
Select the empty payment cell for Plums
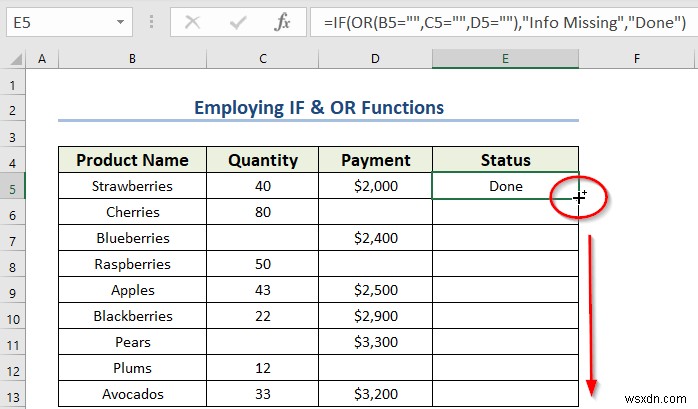click(375, 368)
